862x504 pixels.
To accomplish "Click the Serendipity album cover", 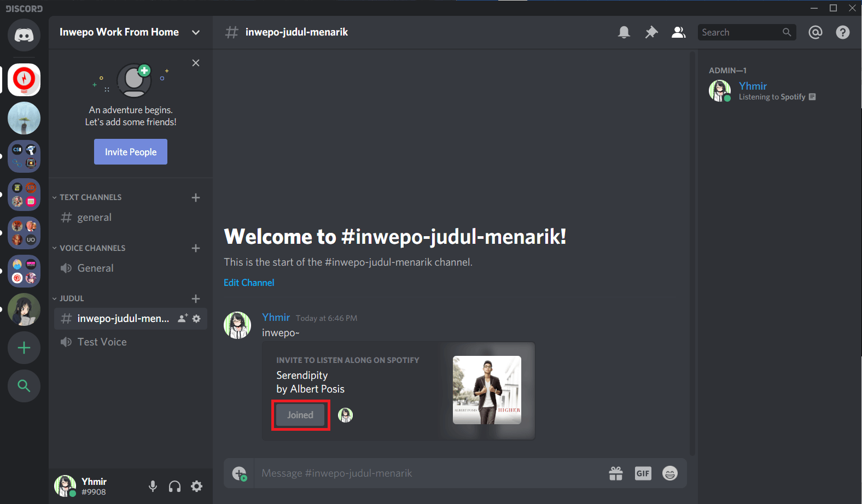I will (487, 390).
